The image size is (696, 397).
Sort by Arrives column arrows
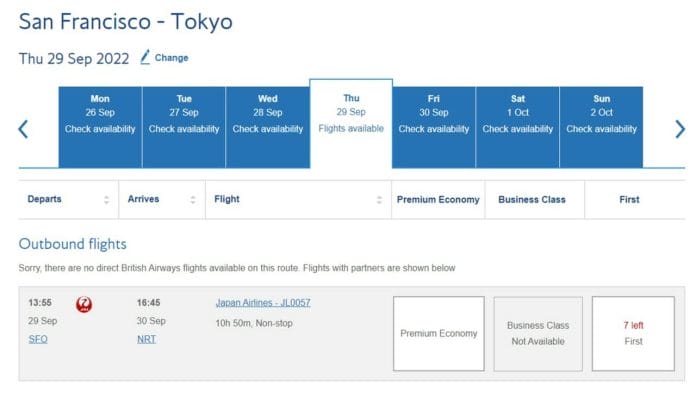tap(193, 200)
